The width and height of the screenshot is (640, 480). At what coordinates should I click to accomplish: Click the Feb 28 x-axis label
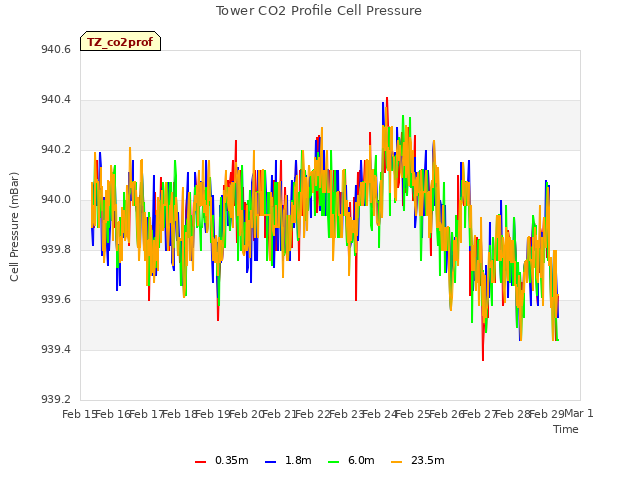513,414
